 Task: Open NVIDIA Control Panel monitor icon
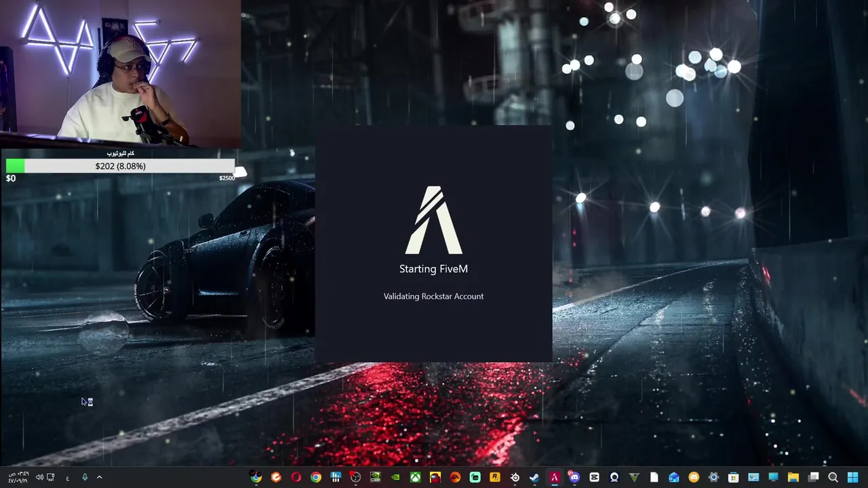click(375, 477)
